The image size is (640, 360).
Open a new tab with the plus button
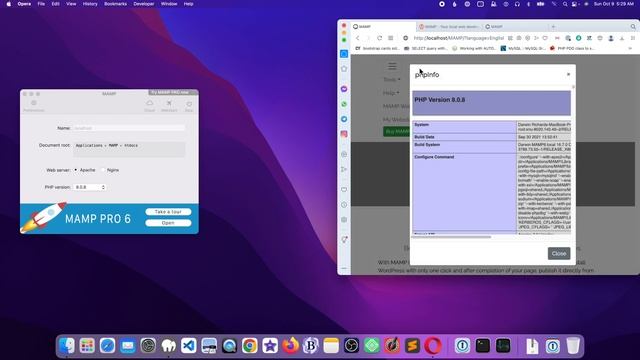tap(553, 27)
